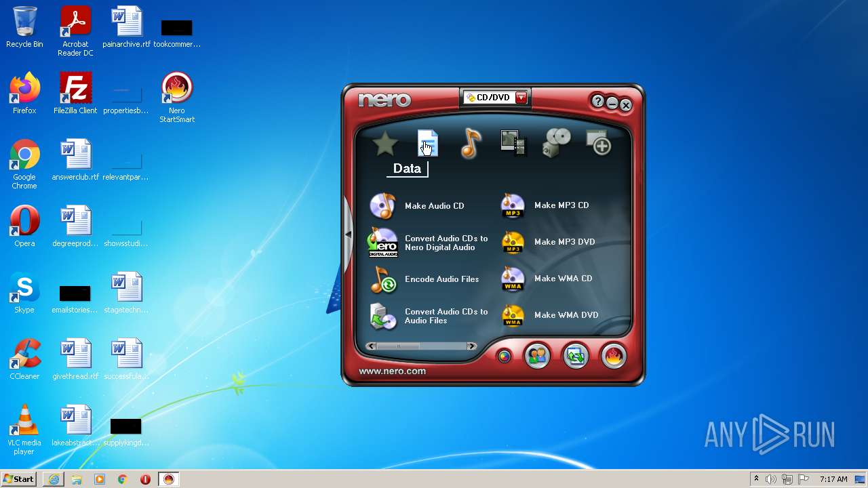Select the Recycle Bin desktop icon
Screen dimensions: 868x488
click(24, 27)
